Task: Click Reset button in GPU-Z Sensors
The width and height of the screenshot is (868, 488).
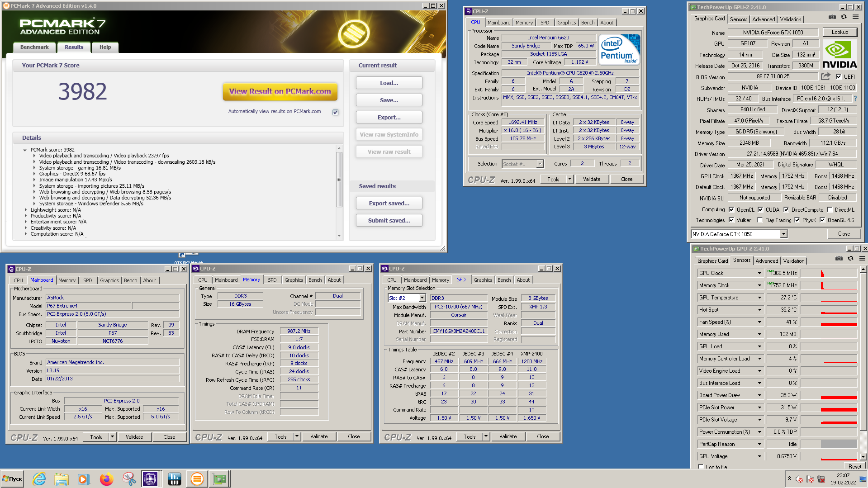Action: (x=854, y=466)
